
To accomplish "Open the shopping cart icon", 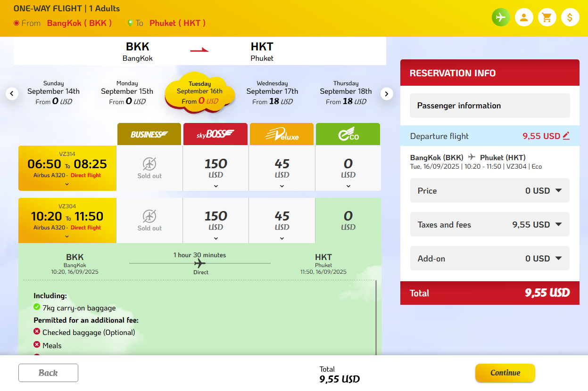I will point(547,17).
